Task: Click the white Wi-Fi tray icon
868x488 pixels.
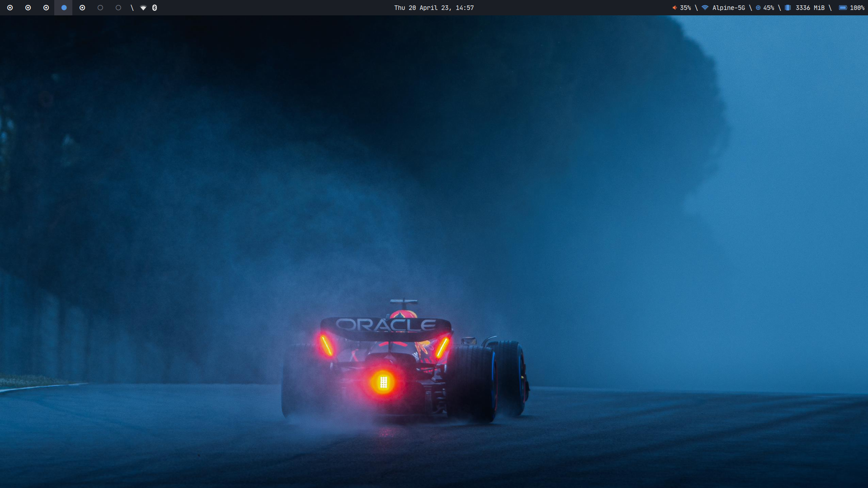Action: [143, 8]
